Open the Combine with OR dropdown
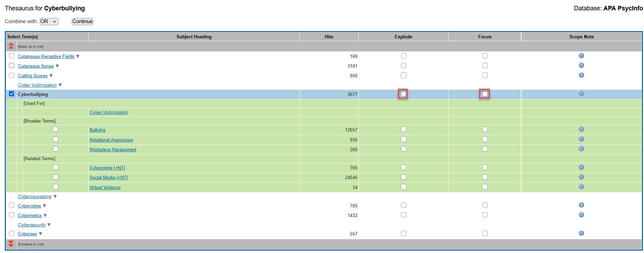 click(x=49, y=21)
